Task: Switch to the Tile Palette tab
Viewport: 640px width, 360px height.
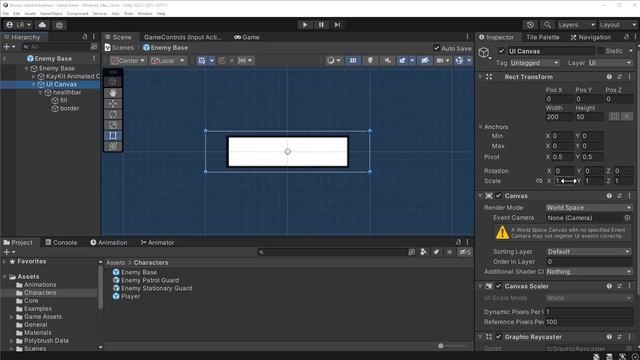Action: (542, 37)
